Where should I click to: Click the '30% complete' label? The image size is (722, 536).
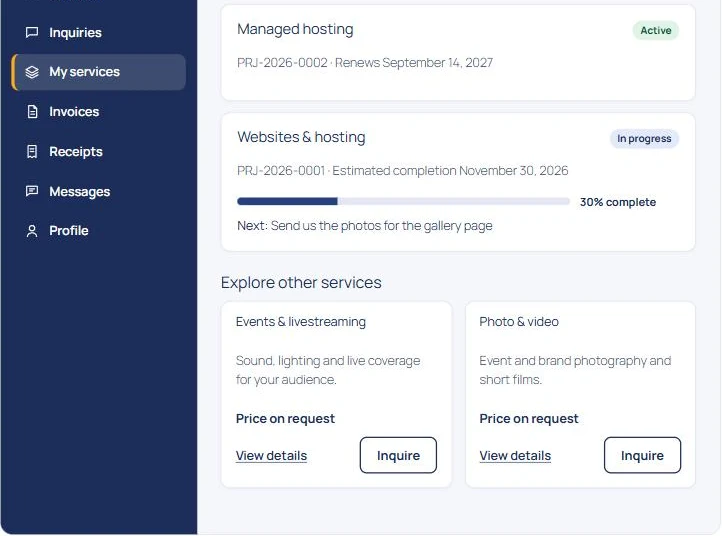coord(618,202)
